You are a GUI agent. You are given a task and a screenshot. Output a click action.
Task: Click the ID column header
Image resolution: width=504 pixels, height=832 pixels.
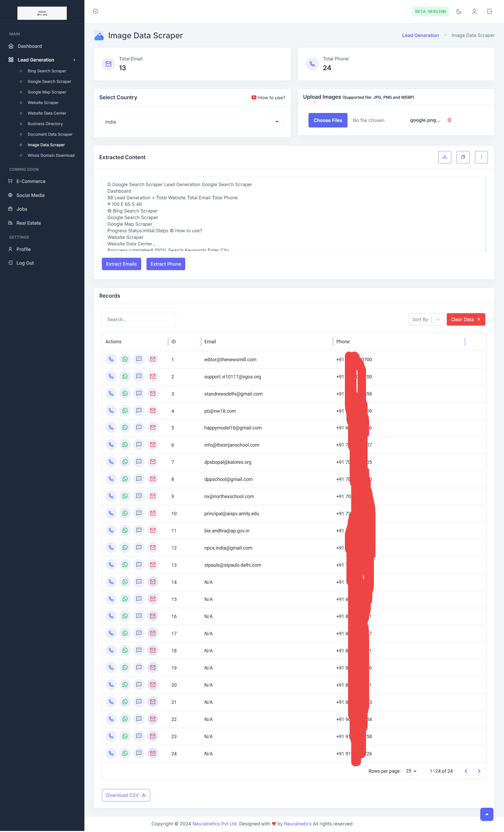point(174,342)
